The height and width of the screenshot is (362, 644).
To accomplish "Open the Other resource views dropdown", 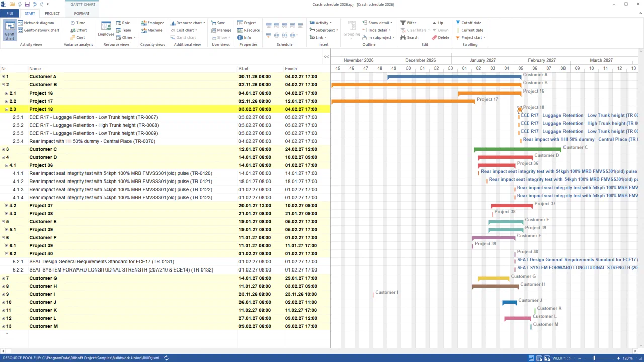I will (x=125, y=38).
